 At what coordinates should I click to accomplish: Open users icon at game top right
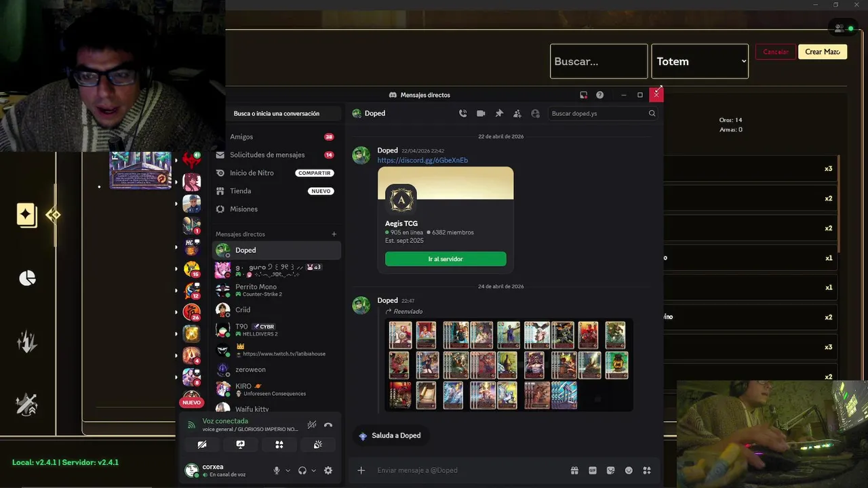click(x=840, y=28)
